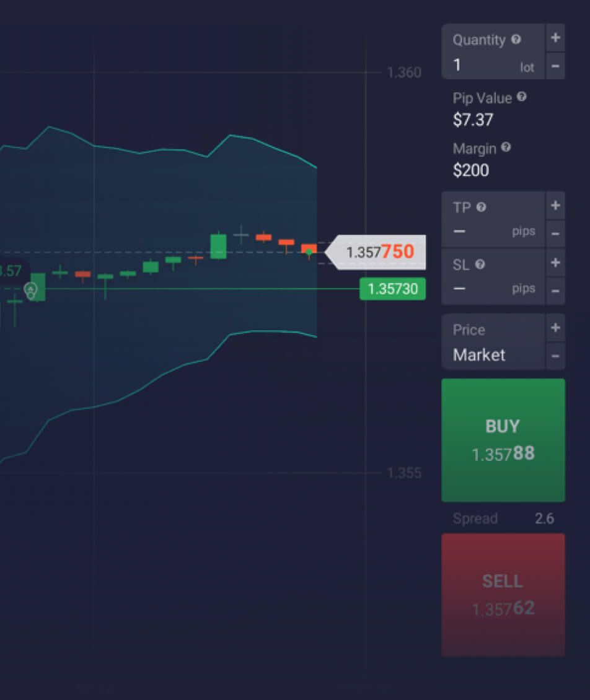Increase SL pips with the plus control
This screenshot has width=590, height=700.
coord(556,263)
